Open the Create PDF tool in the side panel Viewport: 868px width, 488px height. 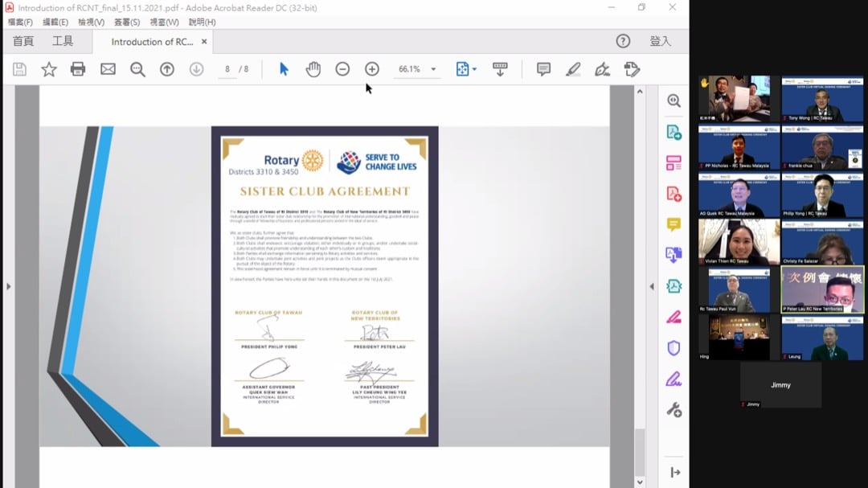674,194
